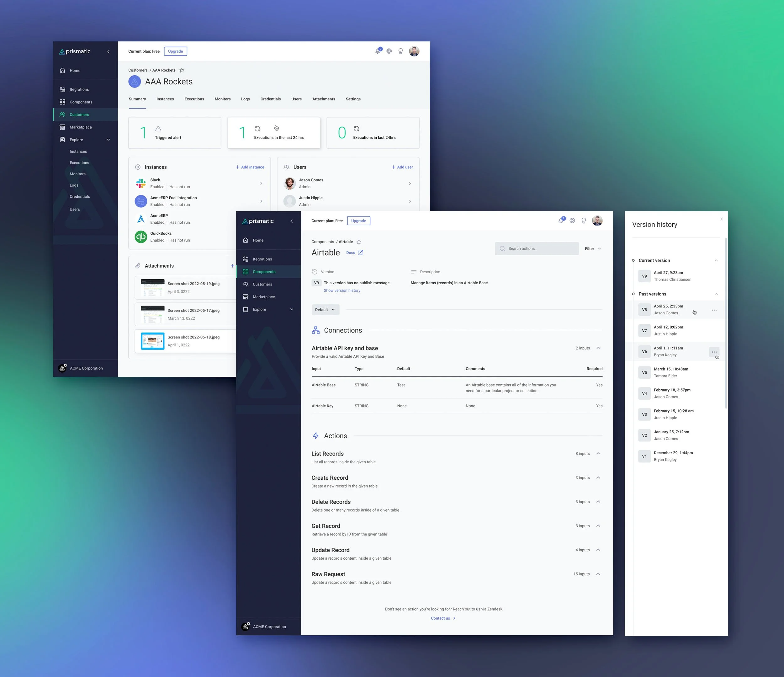784x677 pixels.
Task: Switch to the Logs tab of AAA Rockets
Action: coord(245,99)
